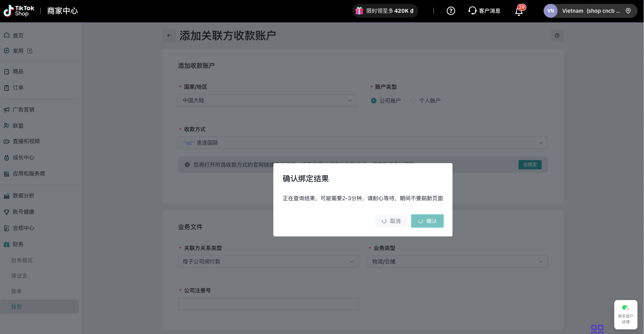644x334 pixels.
Task: Click the back arrow beside page title
Action: click(169, 35)
